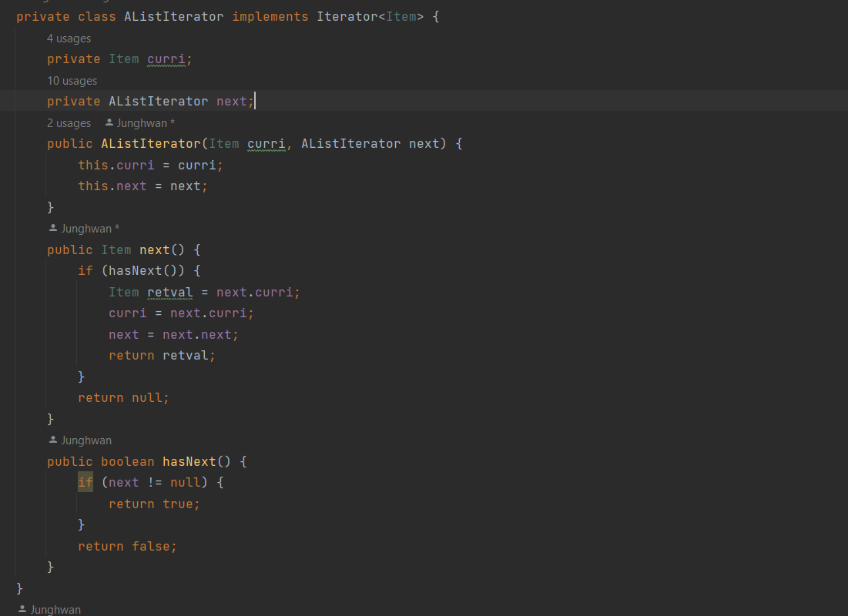The width and height of the screenshot is (848, 616).
Task: Click the "return false;" statement
Action: pyautogui.click(x=127, y=546)
